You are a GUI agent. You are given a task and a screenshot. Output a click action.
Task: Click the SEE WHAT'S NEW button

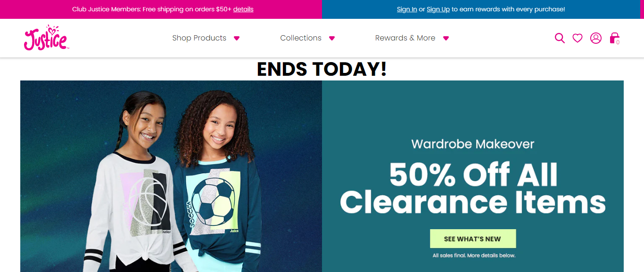473,239
